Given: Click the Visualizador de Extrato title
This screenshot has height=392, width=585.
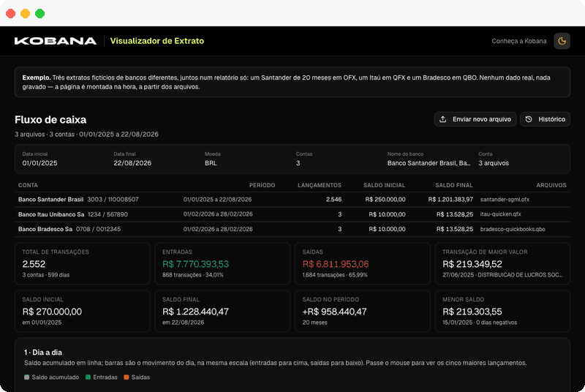Looking at the screenshot, I should click(157, 41).
